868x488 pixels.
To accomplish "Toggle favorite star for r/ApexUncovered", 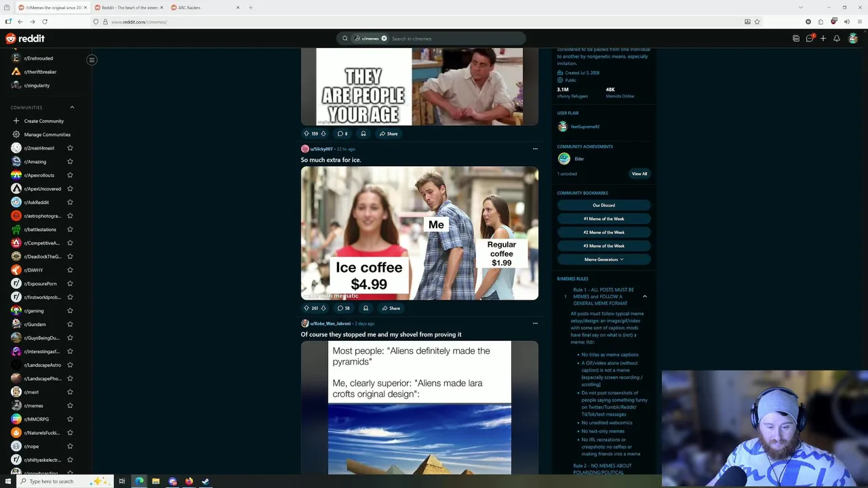I will coord(70,188).
